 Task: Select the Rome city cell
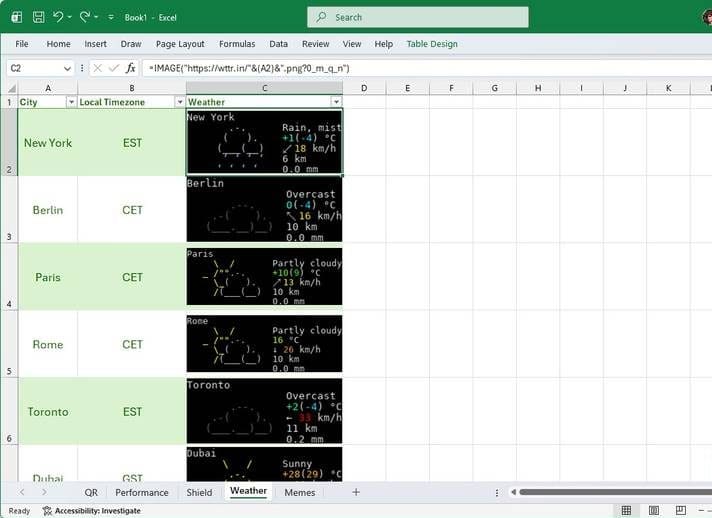click(48, 344)
